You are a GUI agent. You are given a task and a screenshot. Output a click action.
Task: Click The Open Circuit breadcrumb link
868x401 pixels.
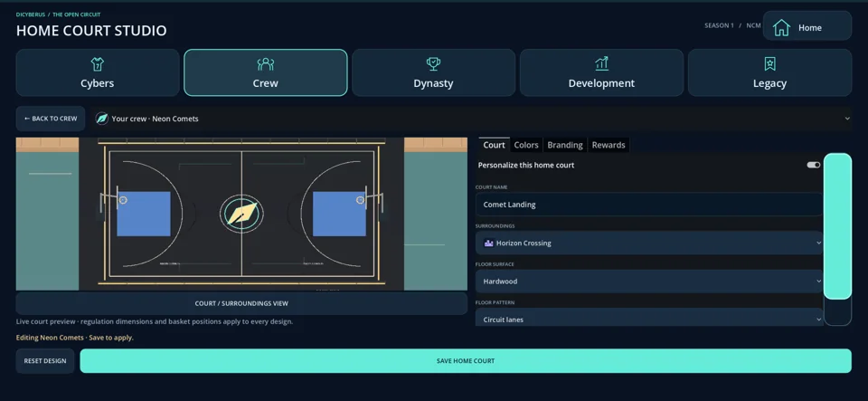(76, 15)
